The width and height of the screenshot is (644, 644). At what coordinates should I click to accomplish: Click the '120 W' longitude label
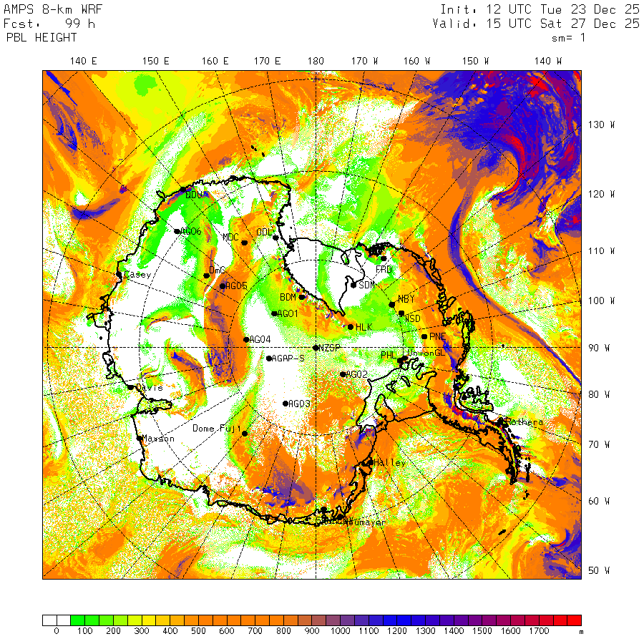[601, 194]
